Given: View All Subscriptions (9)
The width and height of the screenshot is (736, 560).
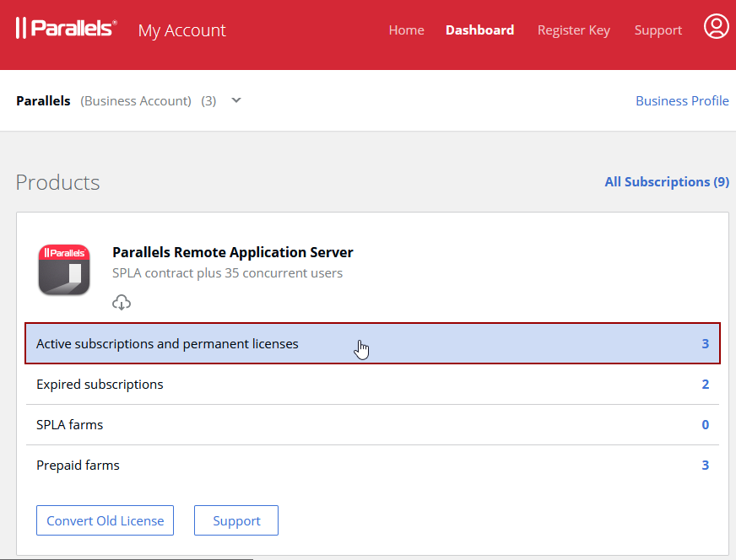Looking at the screenshot, I should click(666, 182).
